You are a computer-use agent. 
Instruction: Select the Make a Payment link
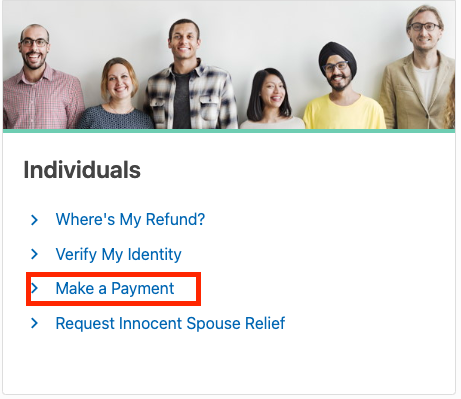click(115, 288)
